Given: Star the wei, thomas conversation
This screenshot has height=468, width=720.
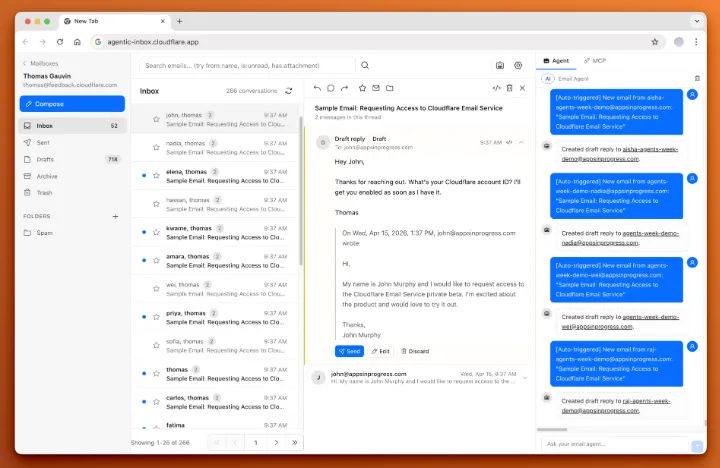Looking at the screenshot, I should pyautogui.click(x=156, y=289).
